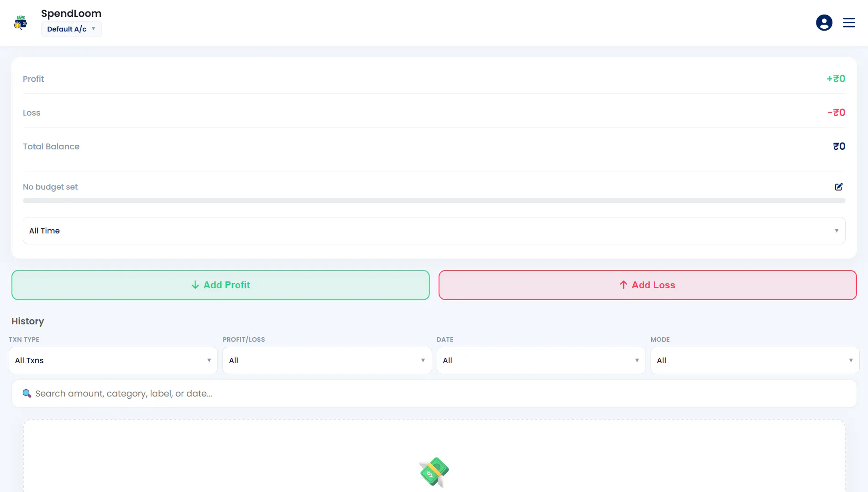Click the search magnifier icon
The width and height of the screenshot is (868, 492).
[x=27, y=393]
